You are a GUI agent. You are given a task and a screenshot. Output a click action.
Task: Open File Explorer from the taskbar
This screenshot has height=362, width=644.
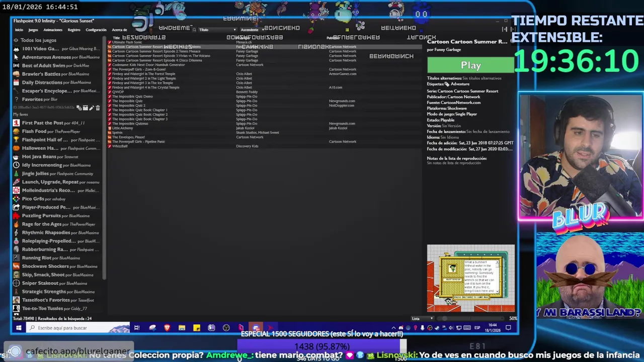pos(182,328)
